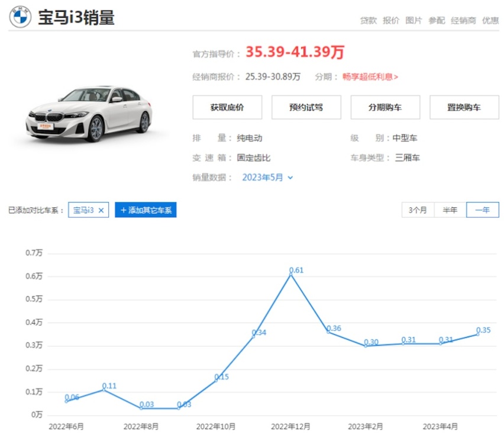Image resolution: width=504 pixels, height=434 pixels.
Task: Click the 0.35 final data point
Action: point(477,335)
